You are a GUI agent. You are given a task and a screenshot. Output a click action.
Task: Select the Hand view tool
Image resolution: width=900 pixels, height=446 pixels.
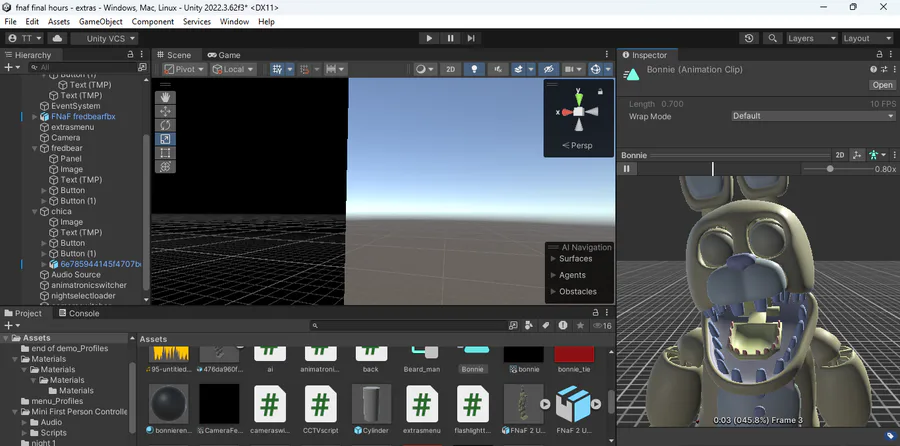165,97
